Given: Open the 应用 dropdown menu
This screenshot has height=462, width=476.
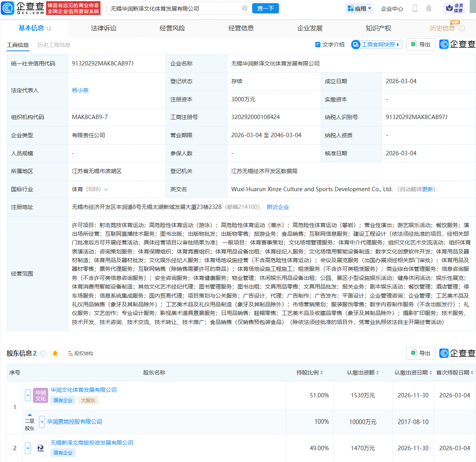Looking at the screenshot, I should (x=359, y=8).
